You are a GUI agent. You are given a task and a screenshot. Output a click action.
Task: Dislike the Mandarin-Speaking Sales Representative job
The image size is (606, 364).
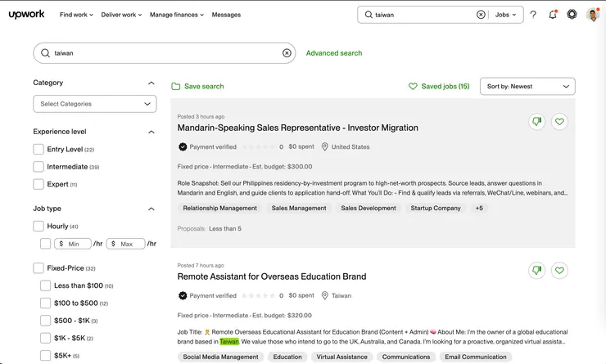tap(537, 122)
